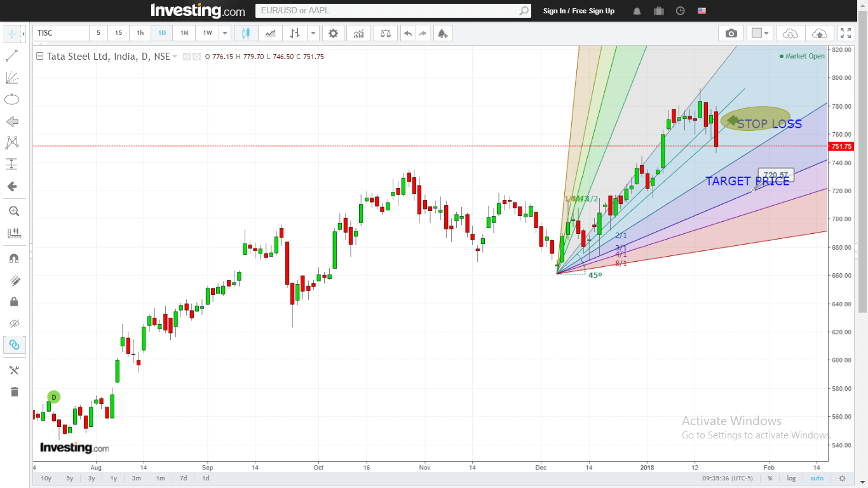Viewport: 868px width, 488px height.
Task: Open the interval dropdown arrow
Action: tap(225, 33)
